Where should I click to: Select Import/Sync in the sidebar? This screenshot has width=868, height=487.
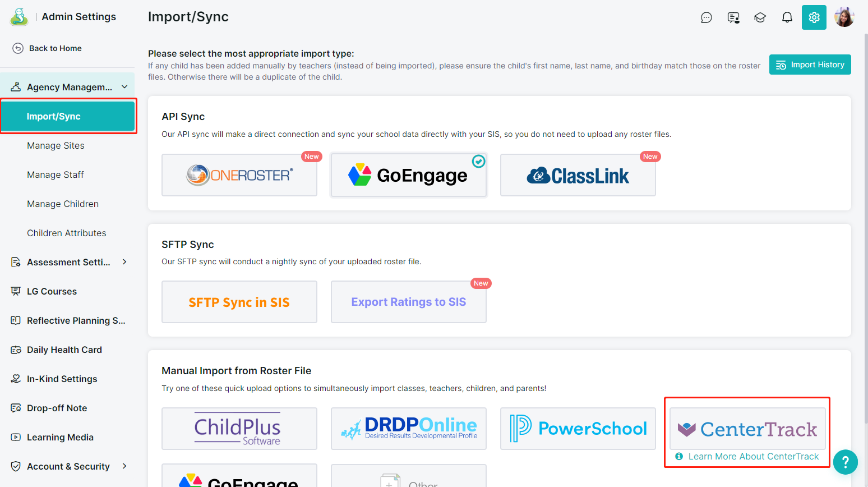tap(68, 116)
